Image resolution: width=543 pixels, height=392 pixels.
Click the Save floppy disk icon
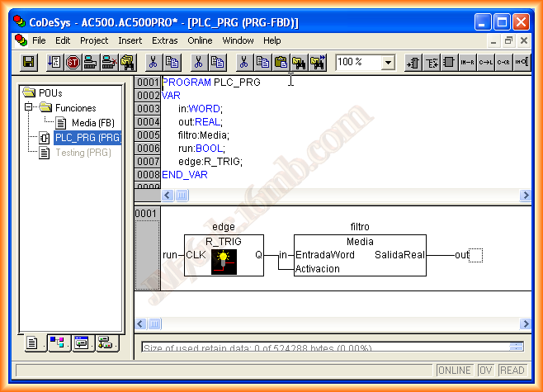click(x=29, y=62)
